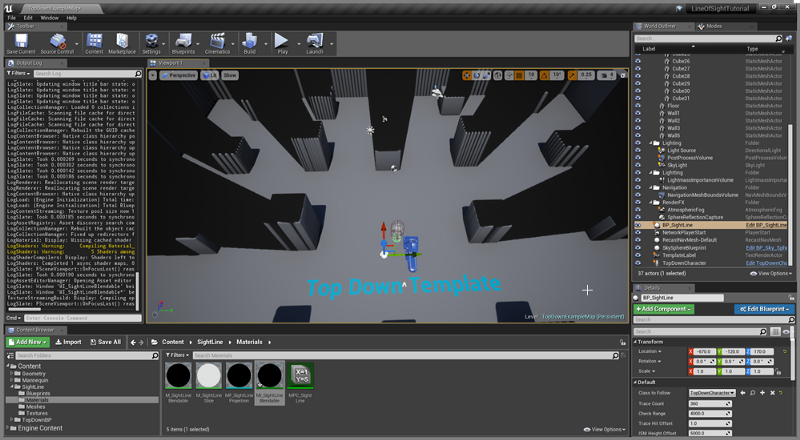
Task: Click the use-selected arrow for Class to Follow
Action: (743, 393)
